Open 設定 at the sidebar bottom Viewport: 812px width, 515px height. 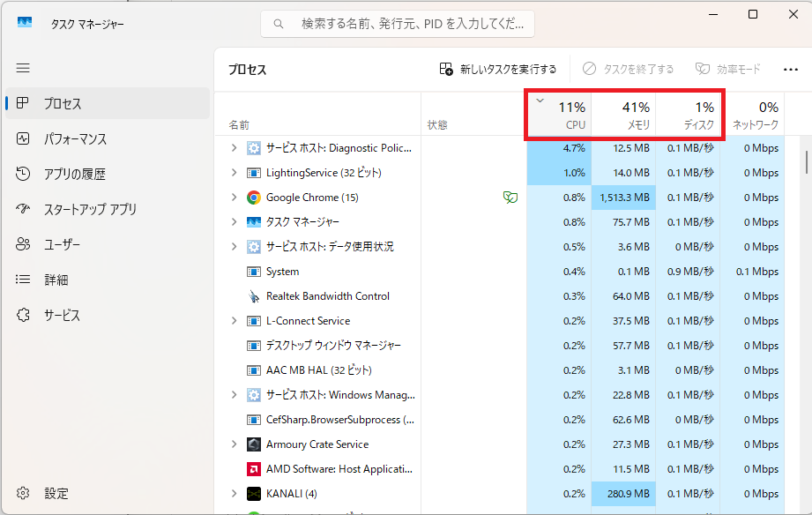click(x=108, y=493)
